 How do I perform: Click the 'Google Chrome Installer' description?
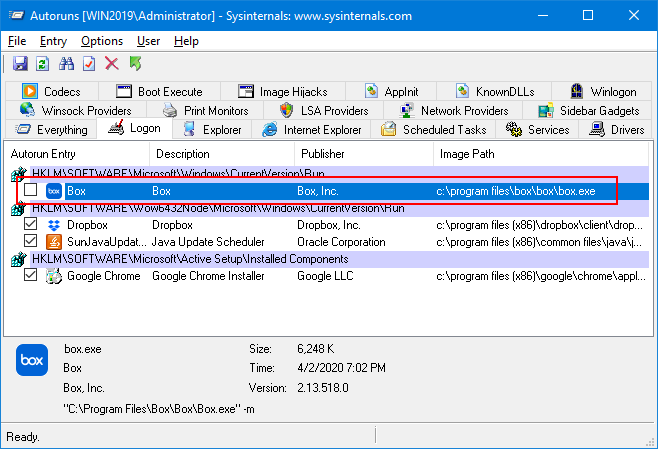tap(208, 276)
